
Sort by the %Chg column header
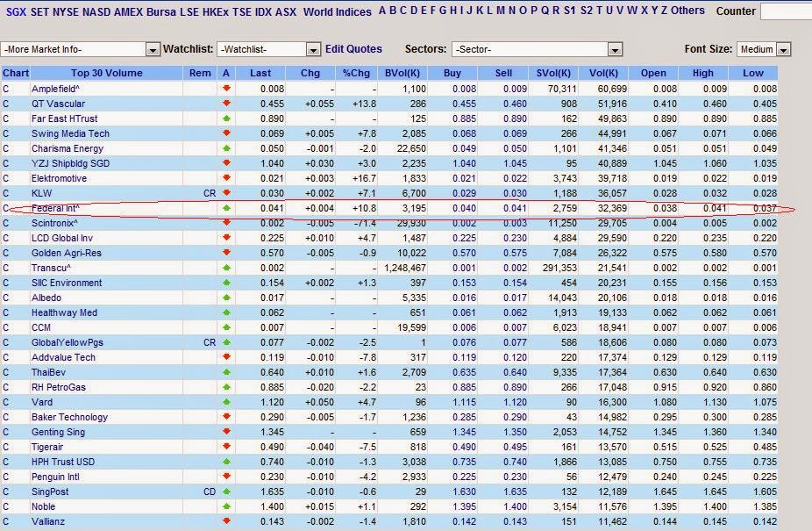(x=356, y=73)
